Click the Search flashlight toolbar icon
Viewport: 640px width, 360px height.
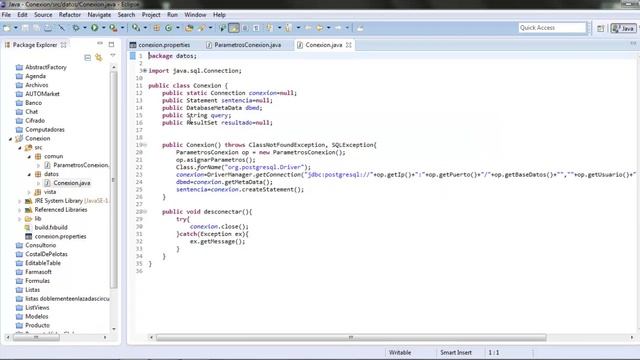pos(202,28)
